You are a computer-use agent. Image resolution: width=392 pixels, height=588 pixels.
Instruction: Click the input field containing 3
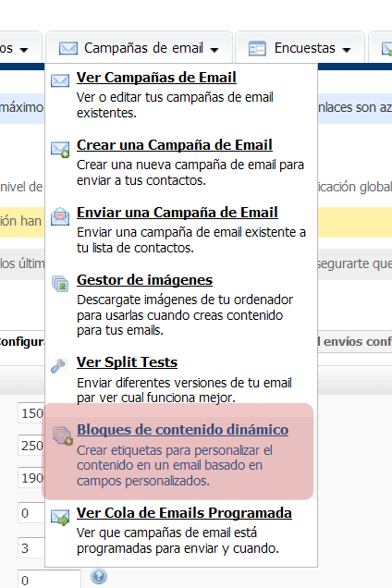(x=31, y=548)
